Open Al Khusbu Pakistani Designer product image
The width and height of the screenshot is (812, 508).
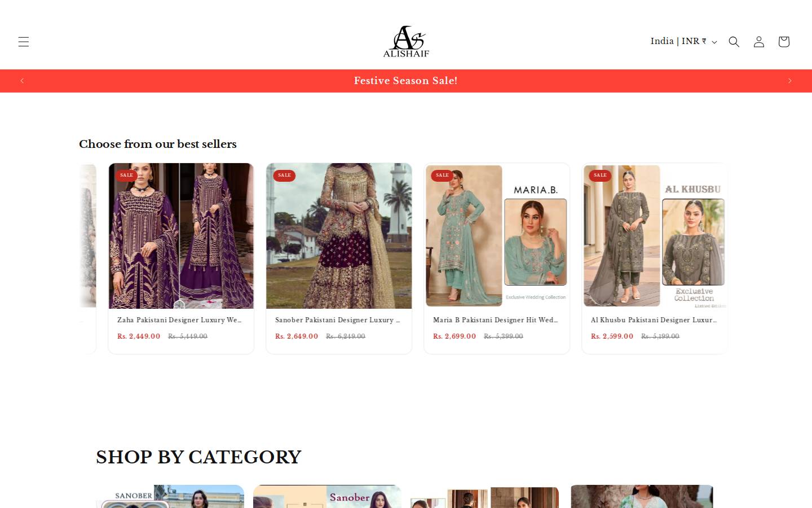coord(655,236)
